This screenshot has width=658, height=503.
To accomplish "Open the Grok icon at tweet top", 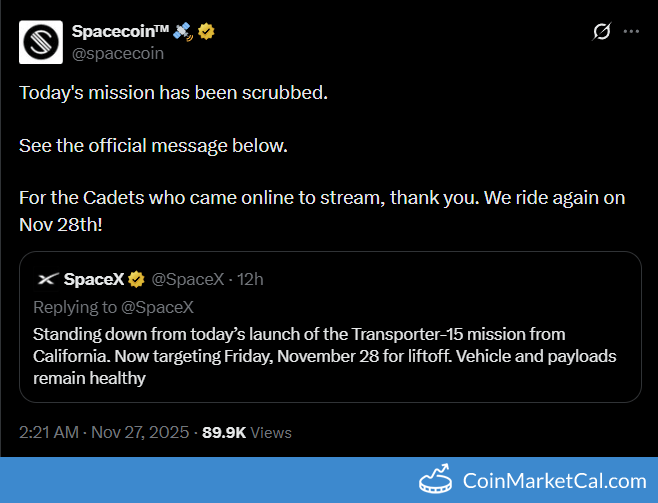I will coord(601,32).
